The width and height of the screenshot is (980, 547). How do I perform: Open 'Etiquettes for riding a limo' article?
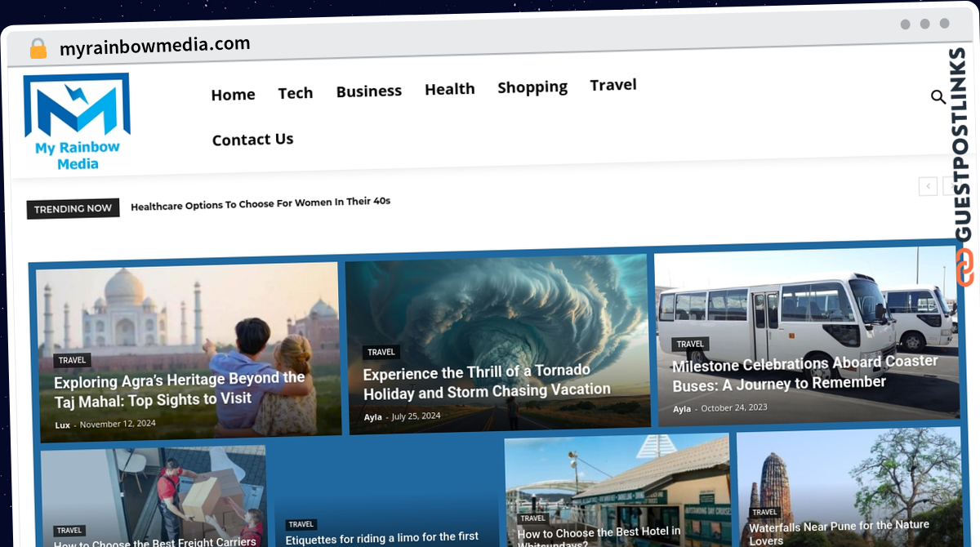(x=382, y=538)
